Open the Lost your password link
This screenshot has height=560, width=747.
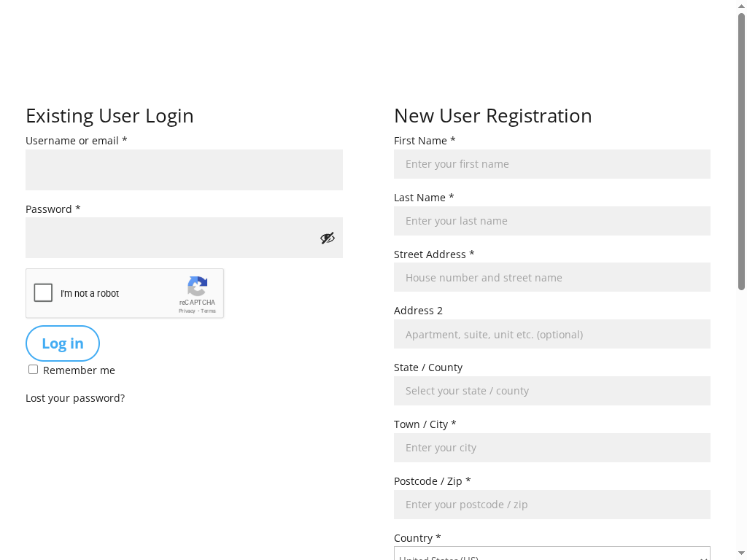pyautogui.click(x=74, y=397)
